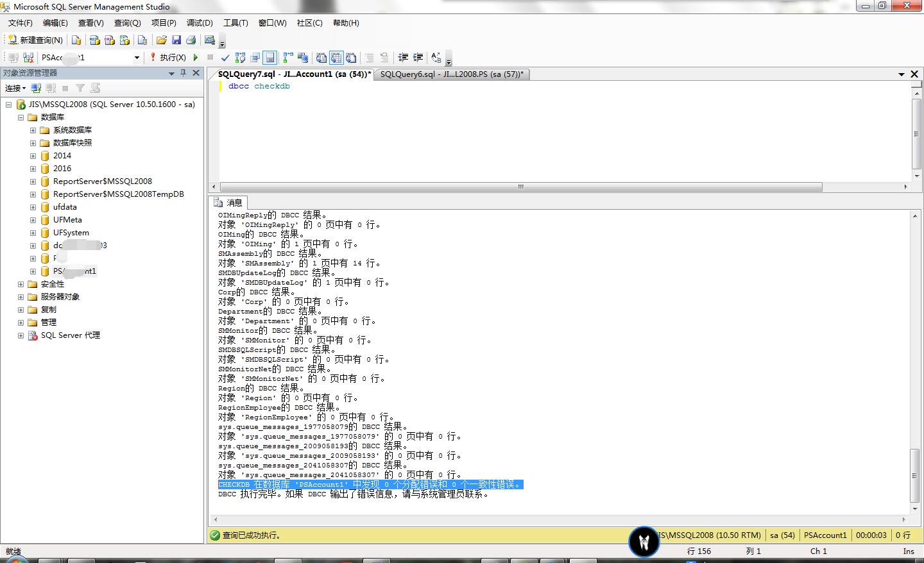
Task: Open Specify Values for Template Parameters
Action: (x=436, y=58)
